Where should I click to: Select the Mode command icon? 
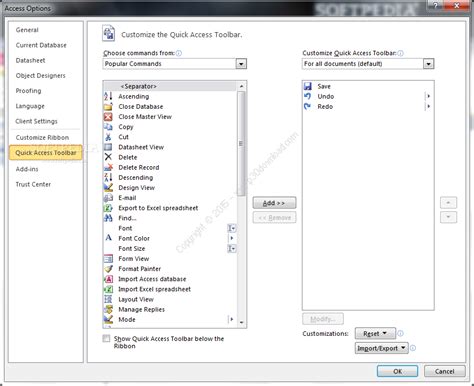point(108,319)
